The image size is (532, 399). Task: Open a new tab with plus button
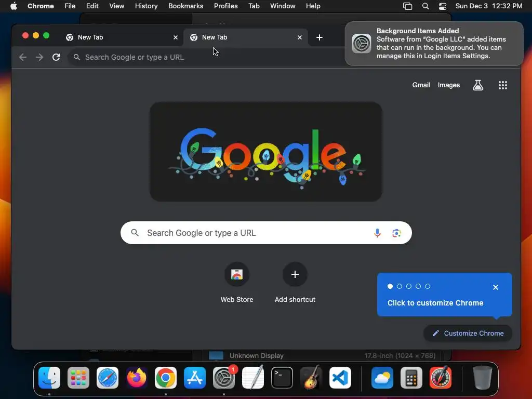tap(320, 37)
